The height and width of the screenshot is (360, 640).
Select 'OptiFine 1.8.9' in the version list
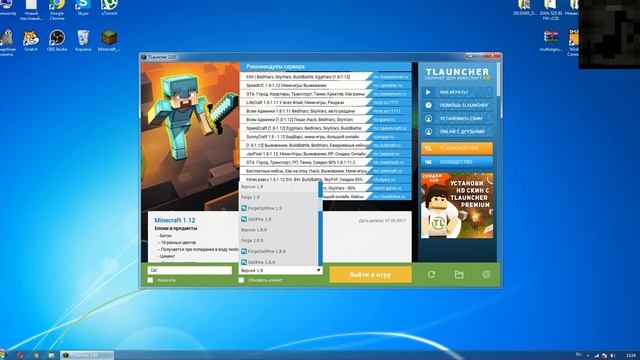(x=278, y=262)
